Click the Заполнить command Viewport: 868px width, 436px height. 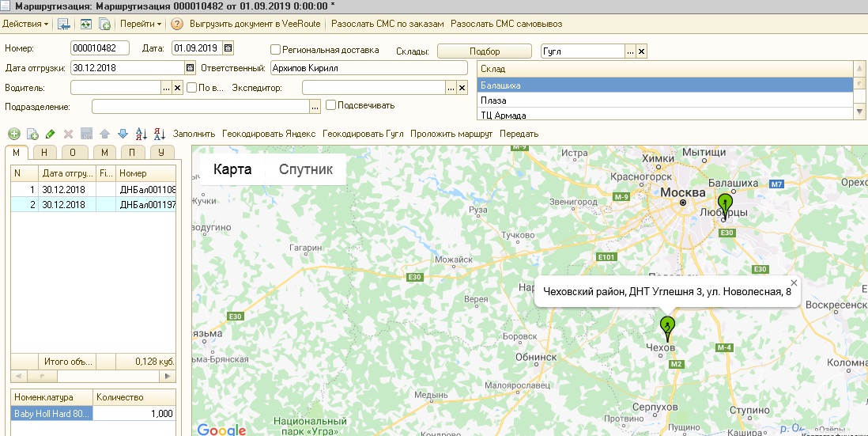tap(194, 134)
